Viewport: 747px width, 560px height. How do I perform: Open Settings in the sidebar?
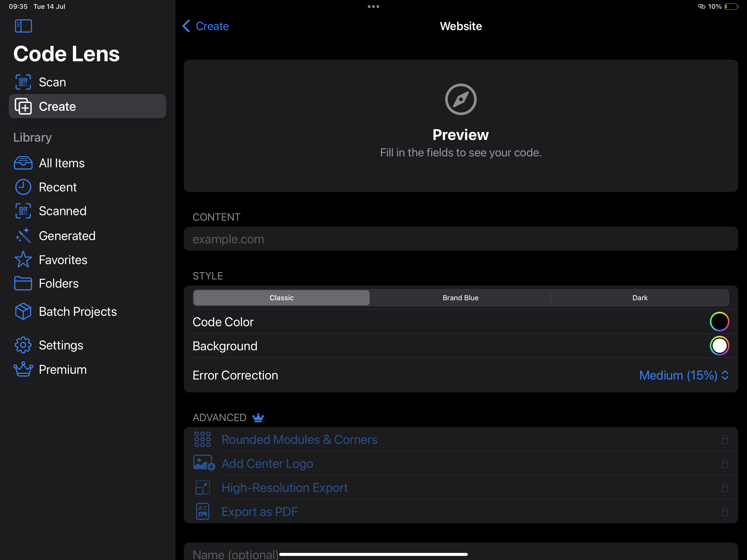(x=87, y=345)
